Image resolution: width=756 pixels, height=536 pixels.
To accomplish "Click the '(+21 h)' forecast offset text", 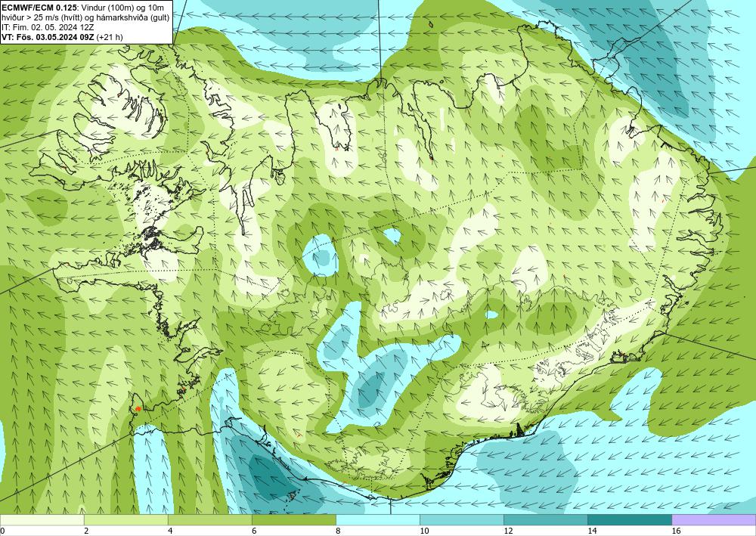I will point(110,36).
